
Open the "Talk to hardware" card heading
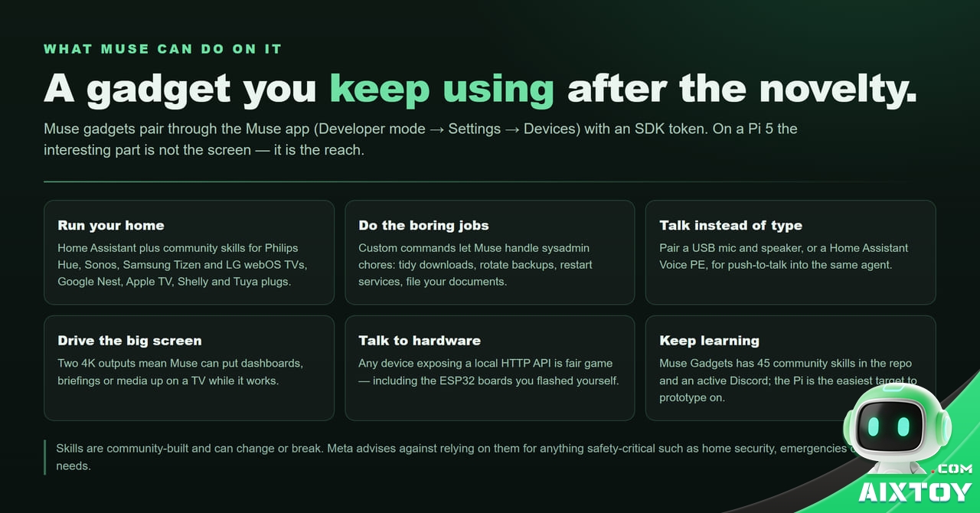pyautogui.click(x=420, y=340)
